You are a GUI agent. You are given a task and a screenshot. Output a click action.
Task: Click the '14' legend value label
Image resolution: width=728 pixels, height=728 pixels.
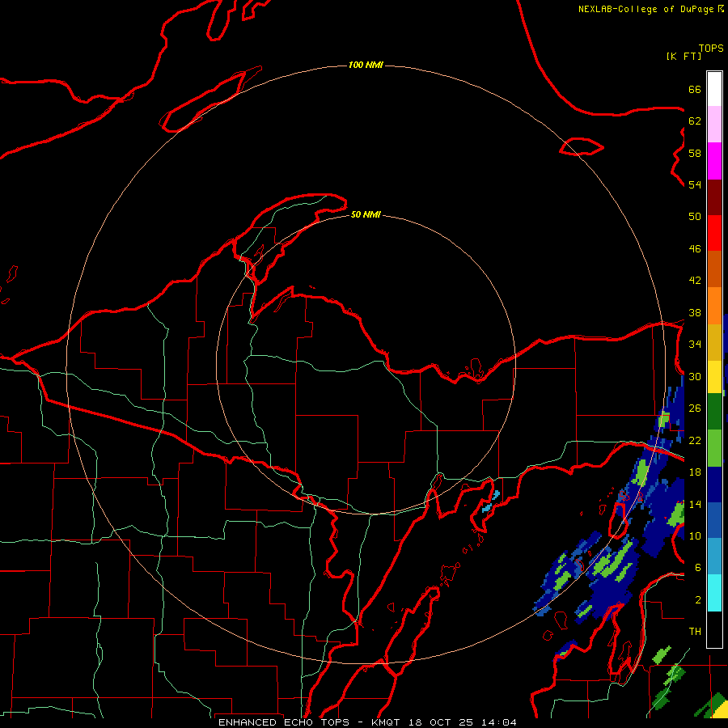tap(695, 504)
